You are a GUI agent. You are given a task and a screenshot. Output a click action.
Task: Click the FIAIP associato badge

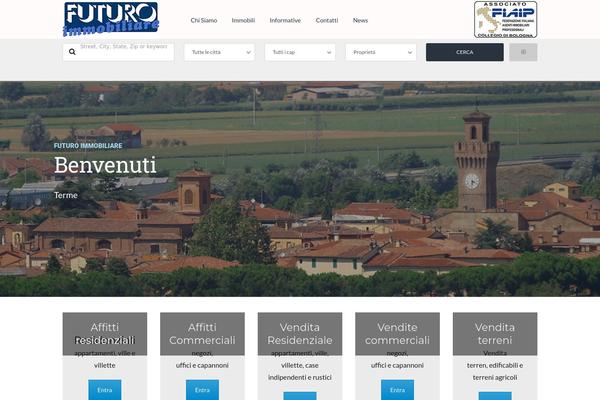[505, 20]
